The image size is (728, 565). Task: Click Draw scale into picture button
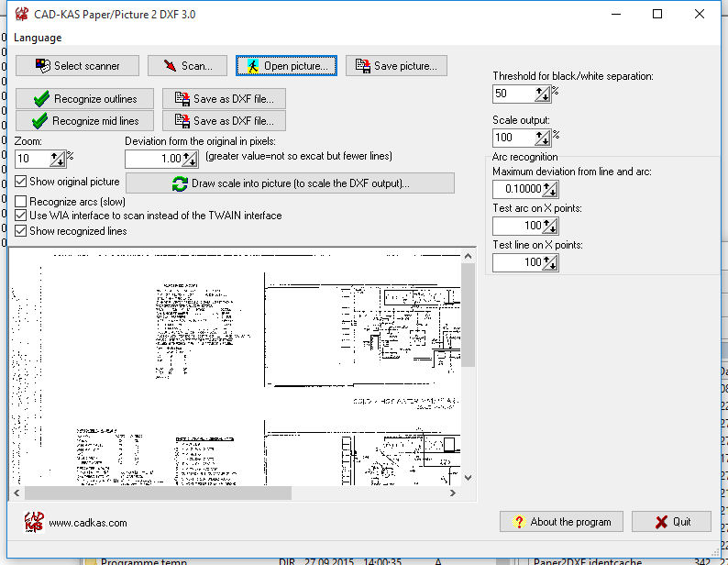pyautogui.click(x=290, y=183)
